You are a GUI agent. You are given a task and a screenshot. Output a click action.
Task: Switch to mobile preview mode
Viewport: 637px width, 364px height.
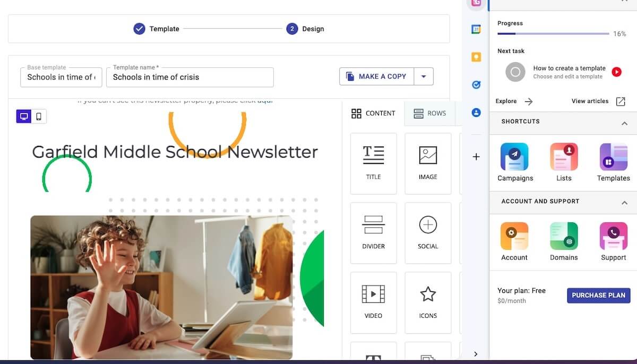coord(39,116)
